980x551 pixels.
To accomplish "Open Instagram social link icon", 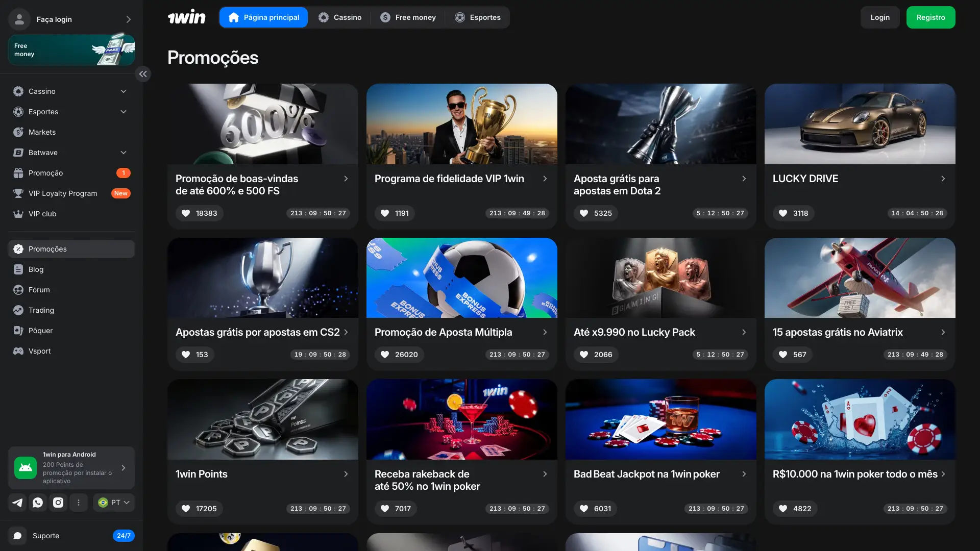I will click(58, 503).
